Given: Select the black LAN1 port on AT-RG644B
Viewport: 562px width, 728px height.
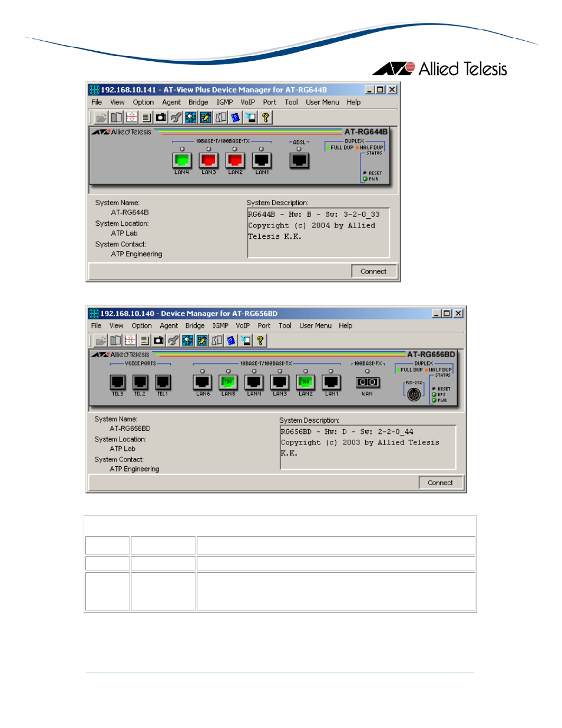Looking at the screenshot, I should [x=262, y=160].
